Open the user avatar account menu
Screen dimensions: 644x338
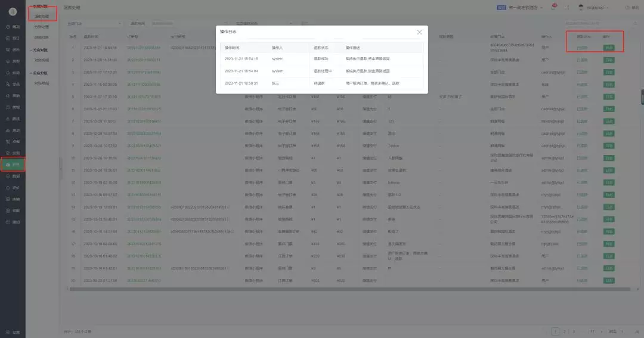(x=593, y=7)
